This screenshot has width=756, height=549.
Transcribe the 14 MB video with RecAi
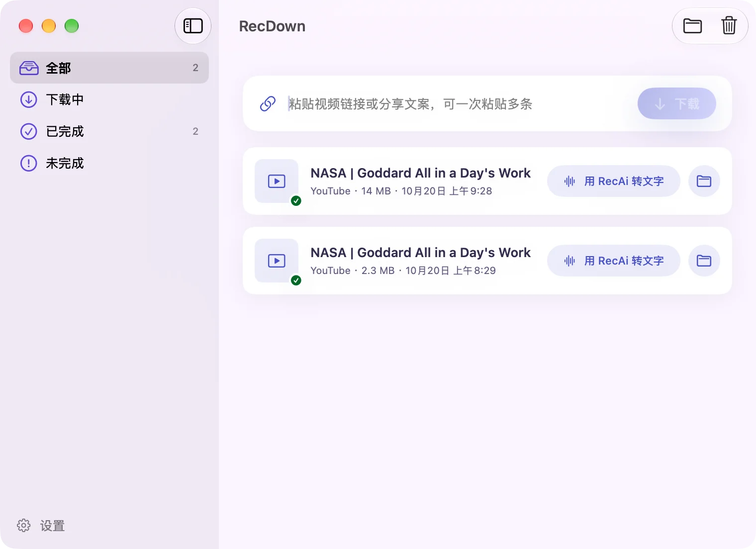click(613, 181)
